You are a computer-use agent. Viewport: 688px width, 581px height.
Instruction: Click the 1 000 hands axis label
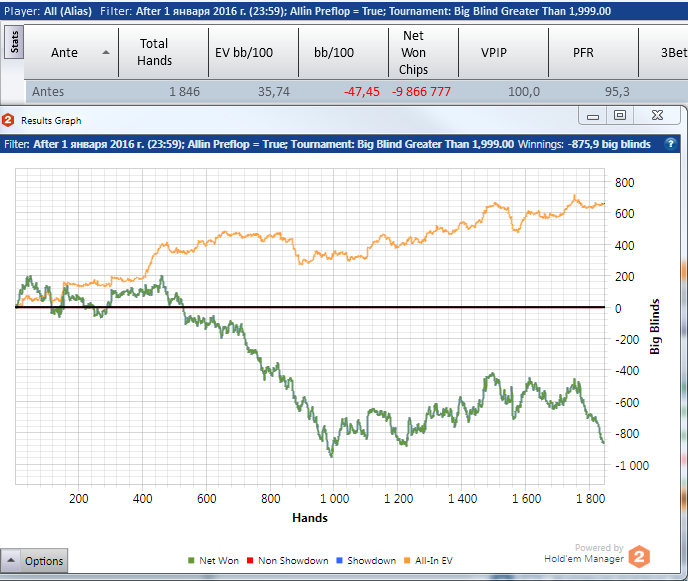334,499
